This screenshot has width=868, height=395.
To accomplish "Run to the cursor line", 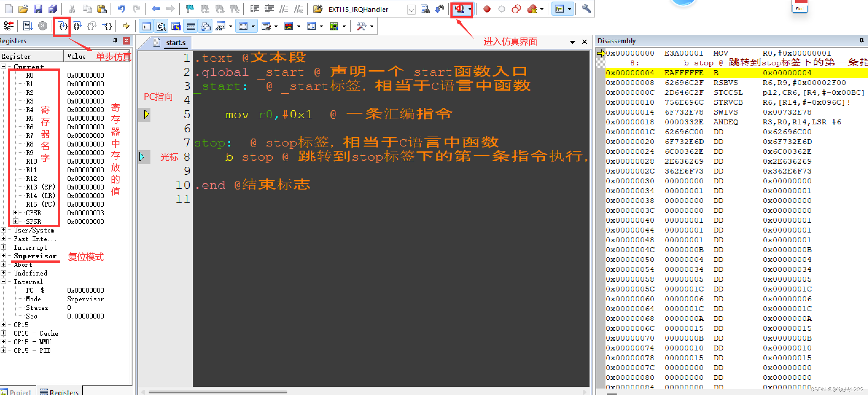I will [107, 26].
